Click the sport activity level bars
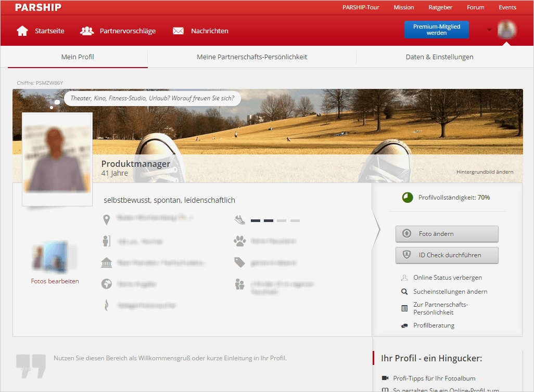Image resolution: width=534 pixels, height=392 pixels. coord(275,221)
